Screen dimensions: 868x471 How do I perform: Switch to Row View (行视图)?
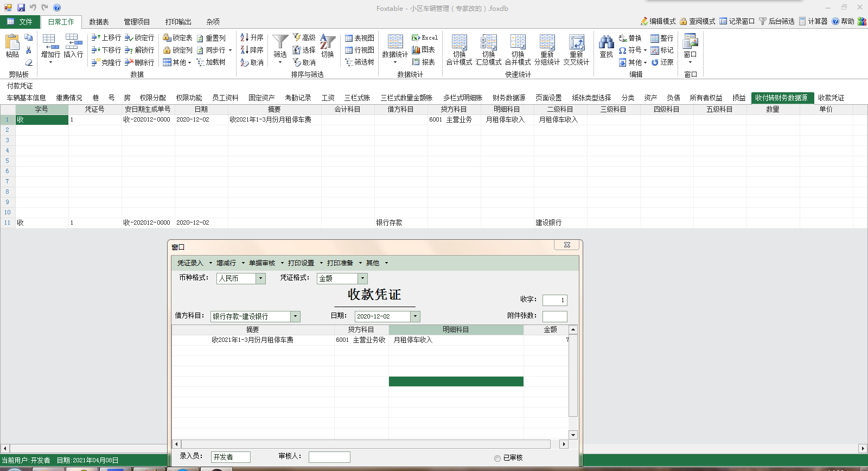click(x=359, y=50)
